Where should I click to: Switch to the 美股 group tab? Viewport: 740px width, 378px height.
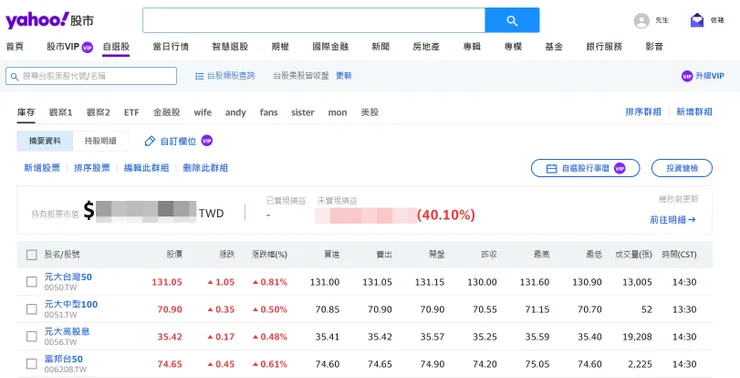pos(370,112)
